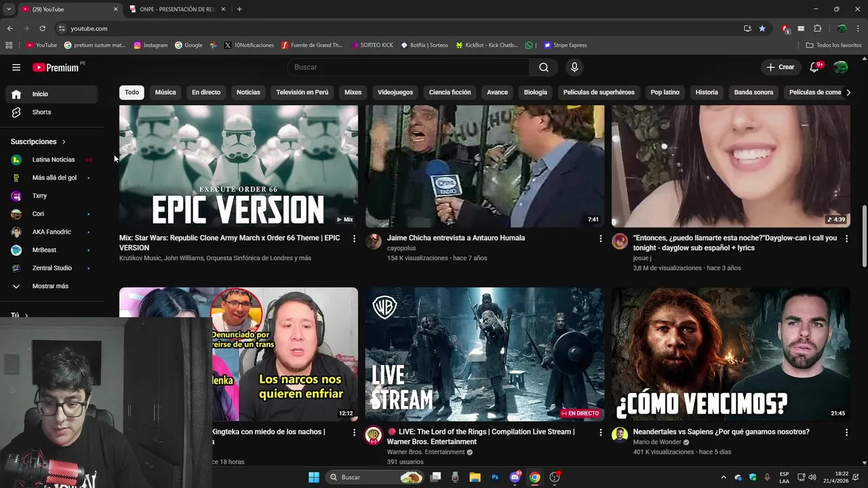Click the YouTube Premium logo
868x488 pixels.
[x=56, y=67]
